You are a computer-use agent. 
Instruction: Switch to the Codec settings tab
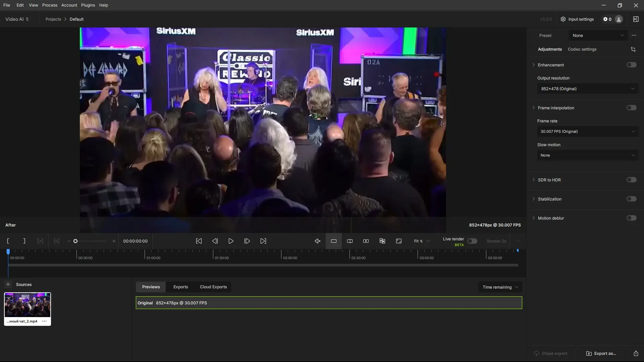582,49
